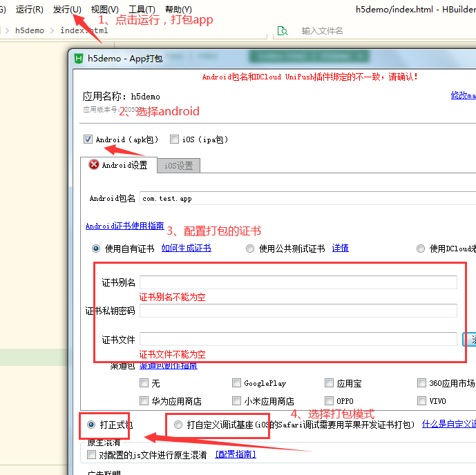This screenshot has height=475, width=476.
Task: Open the 什么是自定义调试基座 link
Action: pos(448,424)
